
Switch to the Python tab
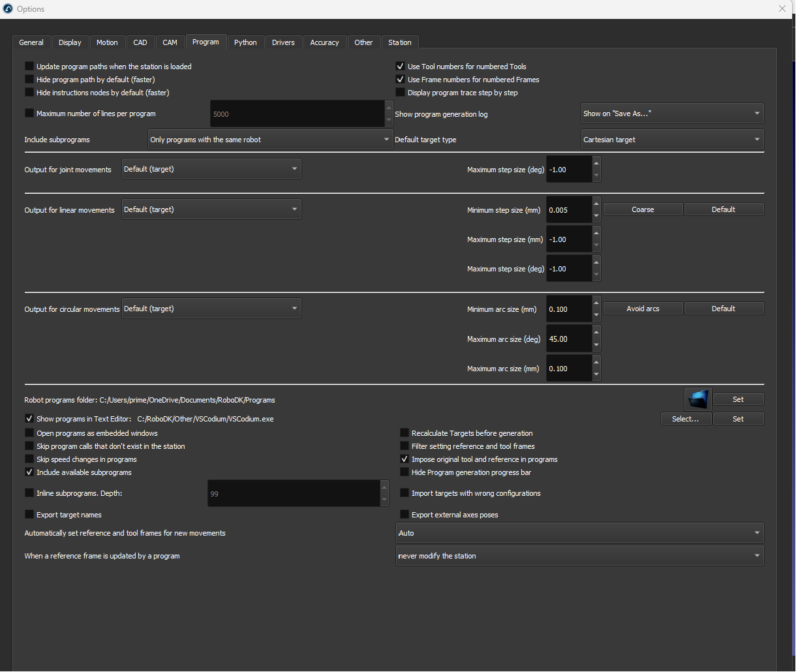click(245, 42)
